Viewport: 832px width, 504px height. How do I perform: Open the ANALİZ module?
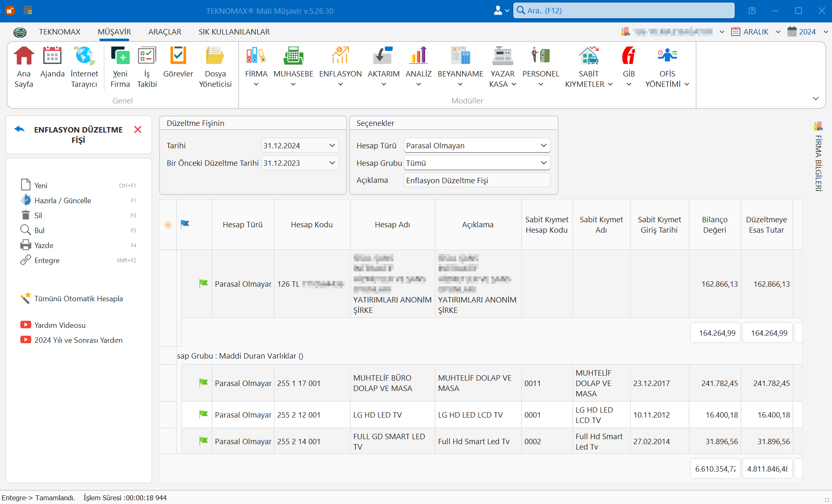(418, 67)
